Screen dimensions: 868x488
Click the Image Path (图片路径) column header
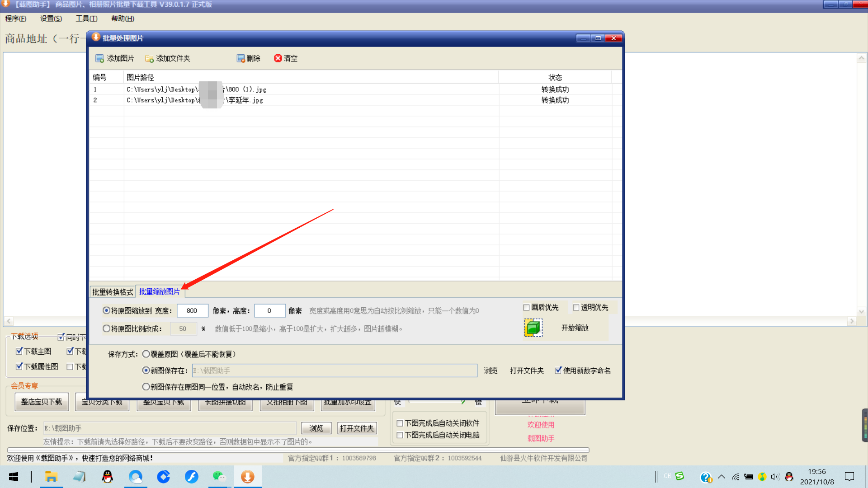pyautogui.click(x=311, y=77)
